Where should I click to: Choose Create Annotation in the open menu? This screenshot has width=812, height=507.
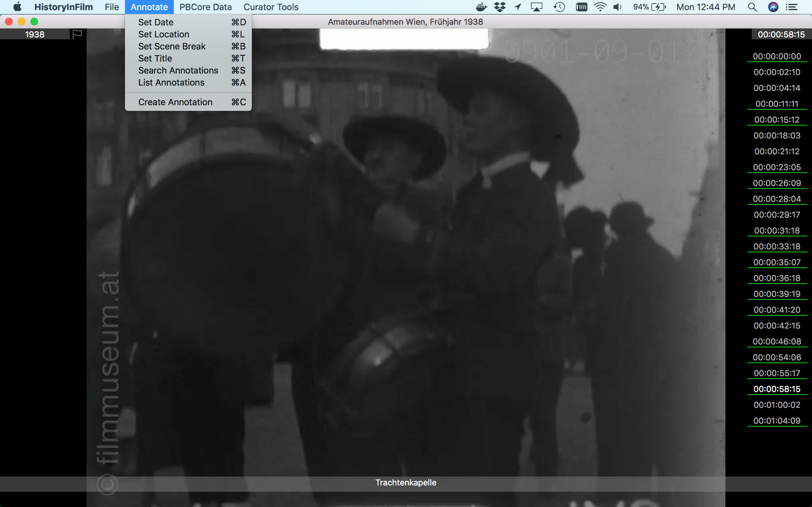(x=175, y=102)
